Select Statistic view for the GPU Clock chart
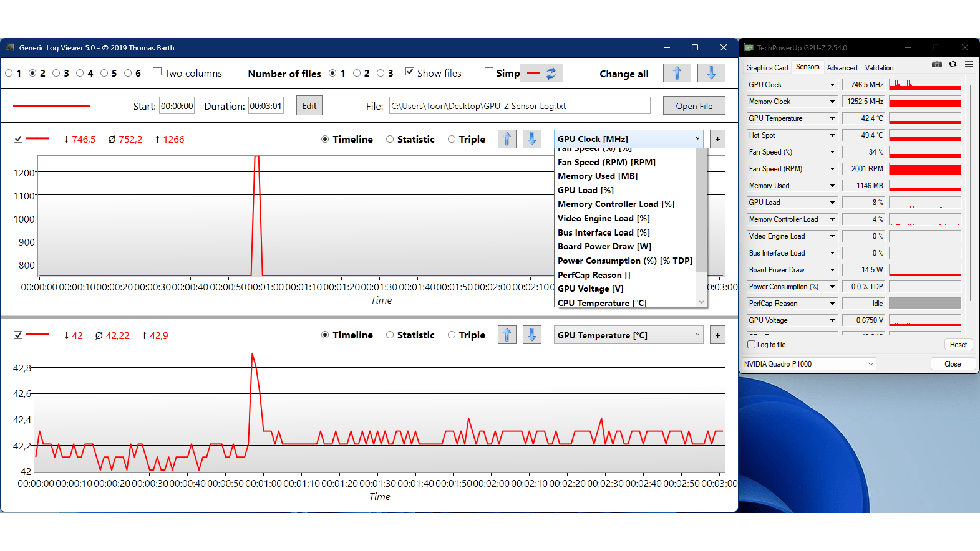The image size is (980, 551). pyautogui.click(x=390, y=140)
